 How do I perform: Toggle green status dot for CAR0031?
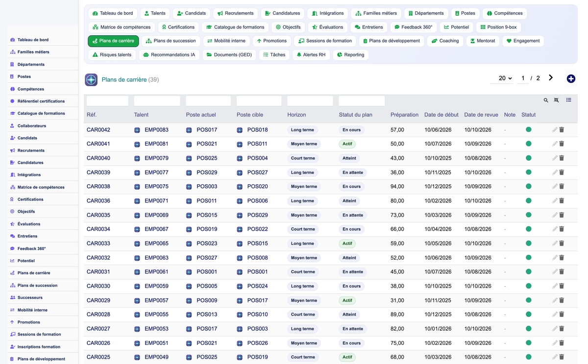point(529,272)
